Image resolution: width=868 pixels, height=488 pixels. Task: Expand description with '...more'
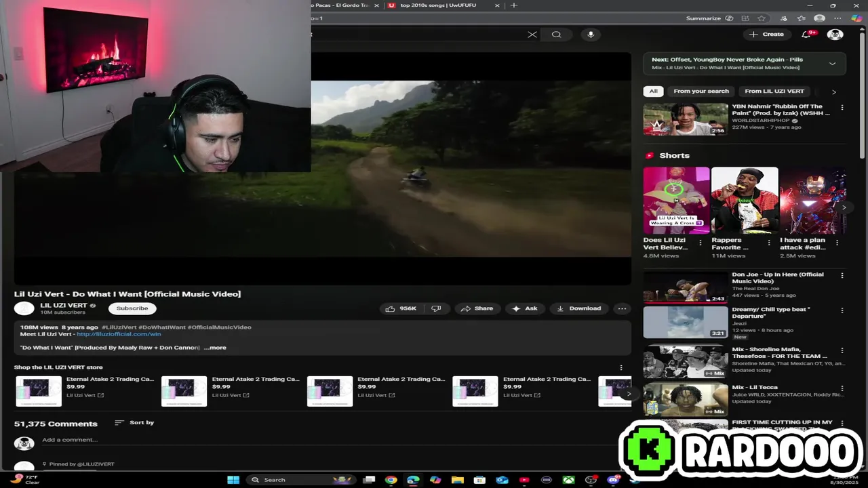tap(215, 348)
